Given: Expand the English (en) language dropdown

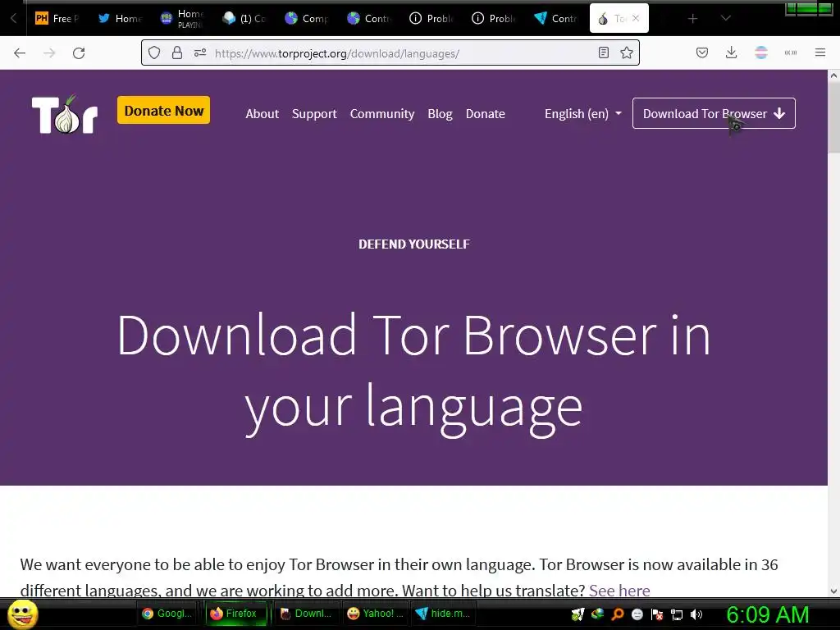Looking at the screenshot, I should click(583, 113).
